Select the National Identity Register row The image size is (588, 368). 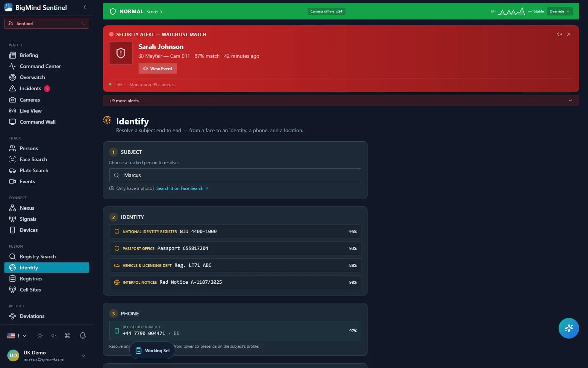[x=235, y=231]
